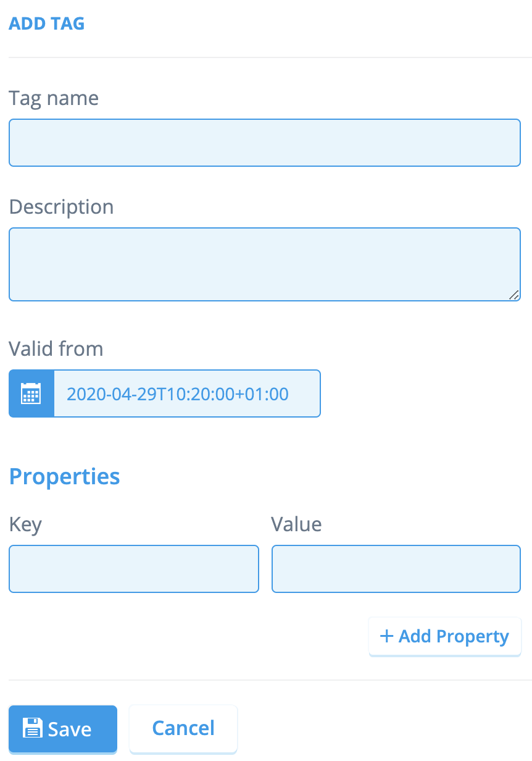This screenshot has width=532, height=761.
Task: Click the Value property input box
Action: click(x=396, y=569)
